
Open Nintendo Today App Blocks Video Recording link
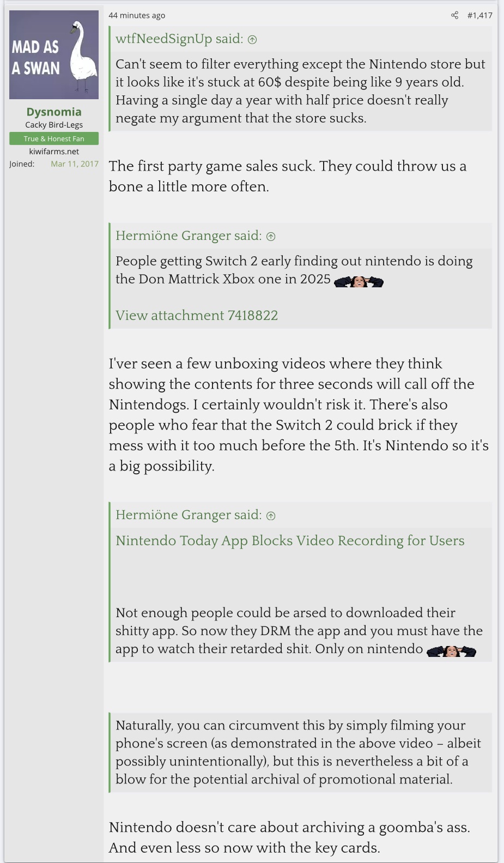(x=290, y=540)
